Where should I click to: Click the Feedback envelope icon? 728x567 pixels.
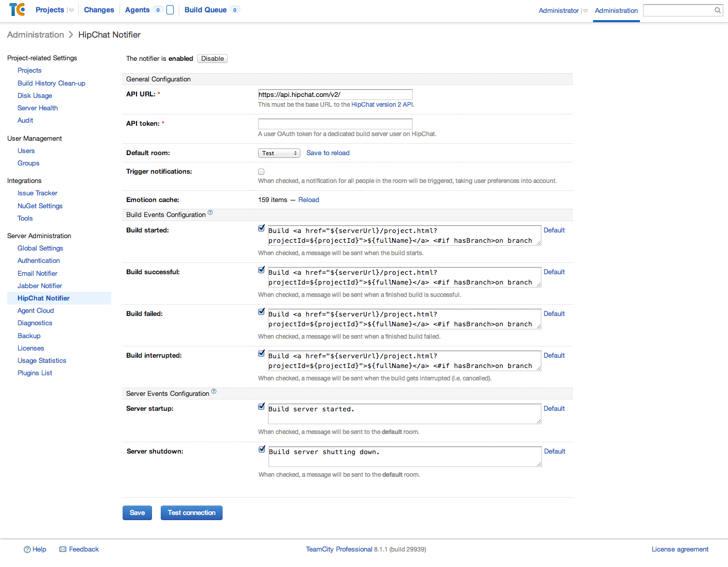pos(63,549)
